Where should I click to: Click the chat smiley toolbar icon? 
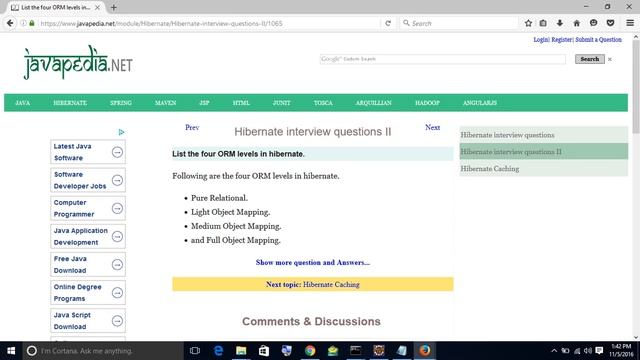593,23
